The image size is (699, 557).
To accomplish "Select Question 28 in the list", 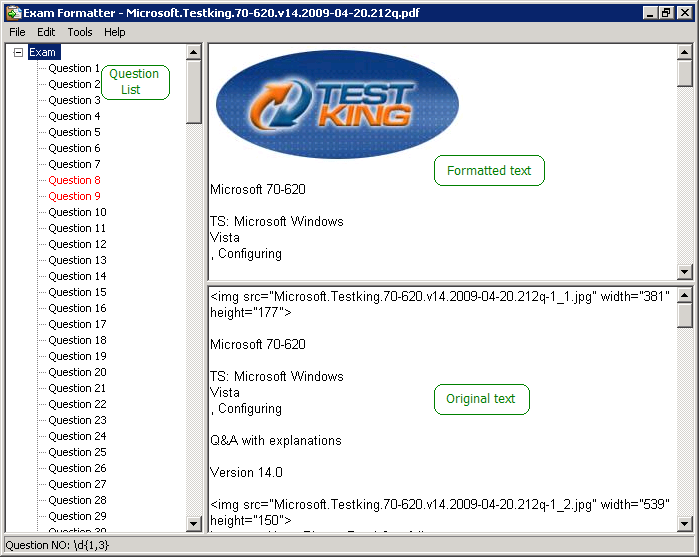I will [78, 500].
